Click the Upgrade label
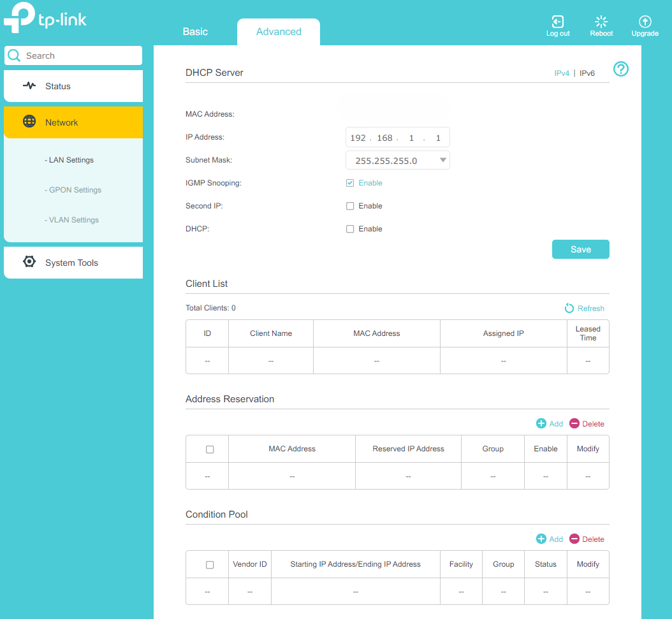Viewport: 672px width, 619px height. tap(645, 33)
